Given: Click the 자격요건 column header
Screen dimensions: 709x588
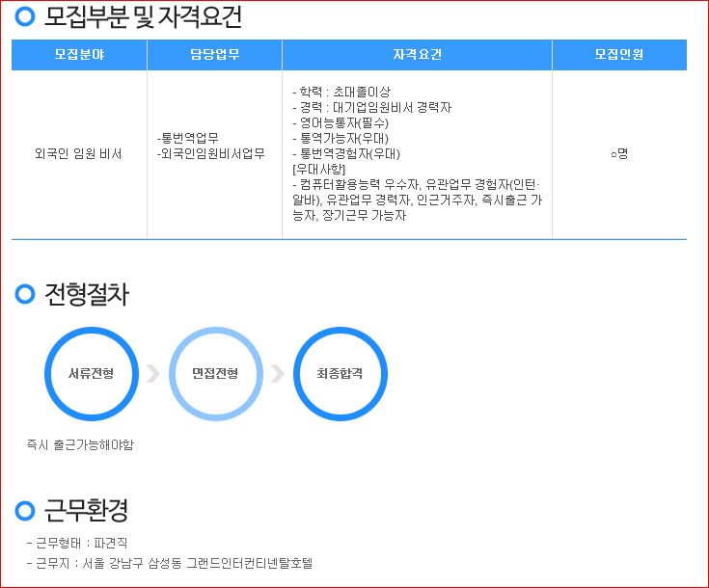Looking at the screenshot, I should click(x=417, y=55).
